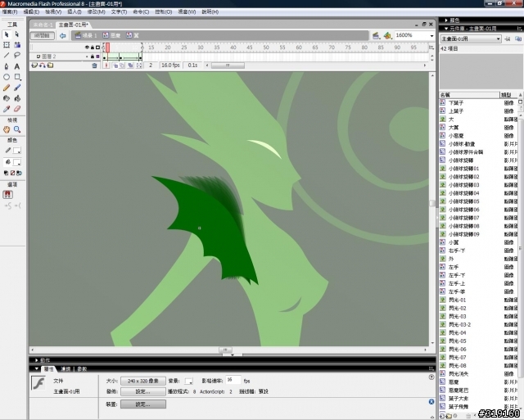Select library item 小領球旋轉05

tap(464, 201)
